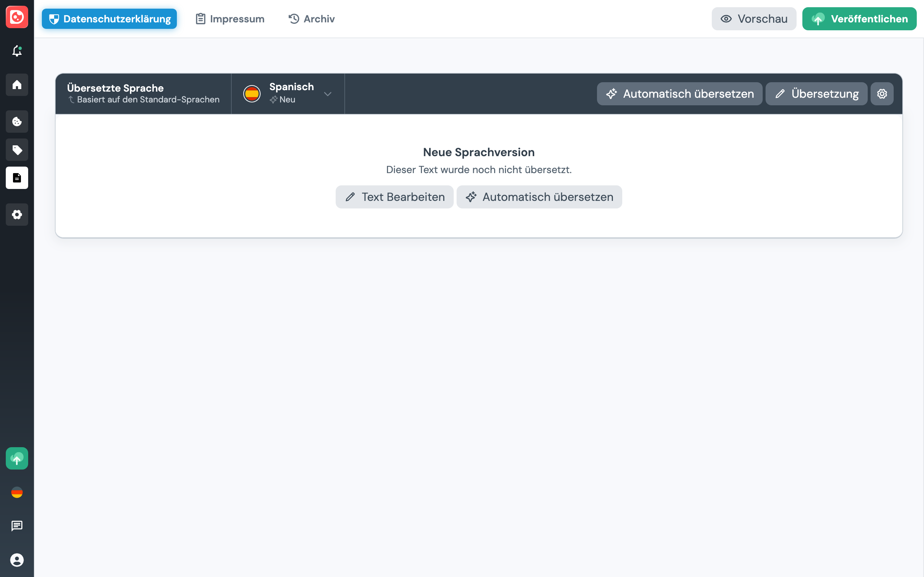Click the Veröffentlichen button
Image resolution: width=924 pixels, height=577 pixels.
click(x=859, y=18)
